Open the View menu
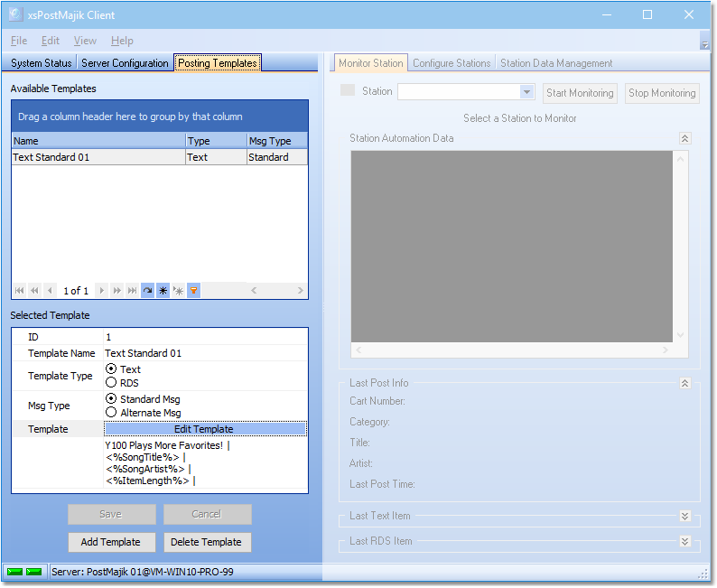The width and height of the screenshot is (717, 588). (x=85, y=41)
